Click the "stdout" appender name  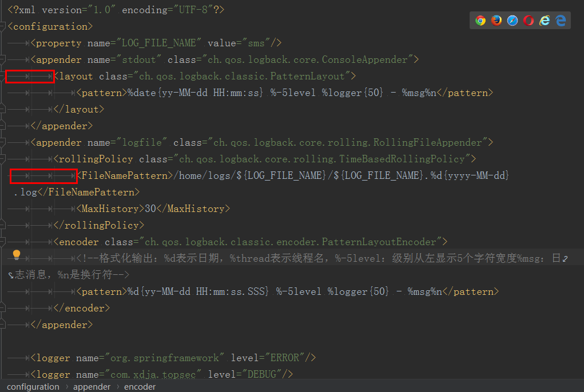click(x=139, y=59)
